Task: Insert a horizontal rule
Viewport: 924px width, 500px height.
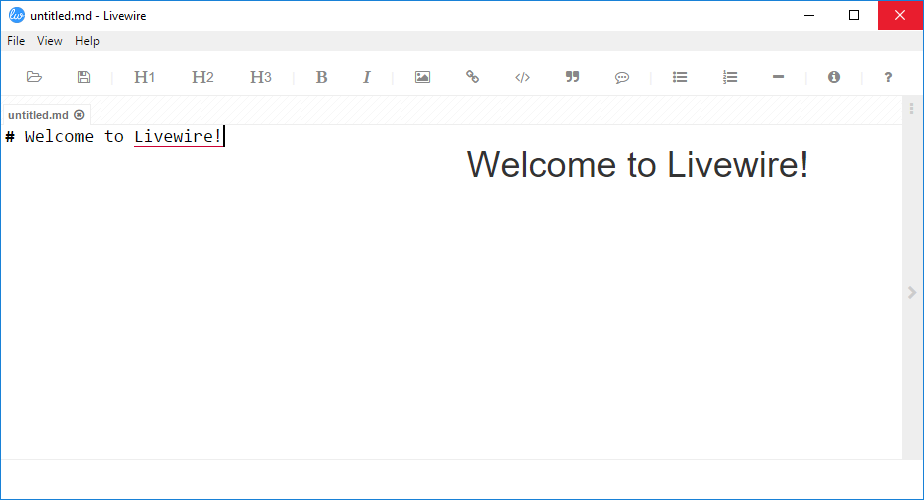Action: click(778, 77)
